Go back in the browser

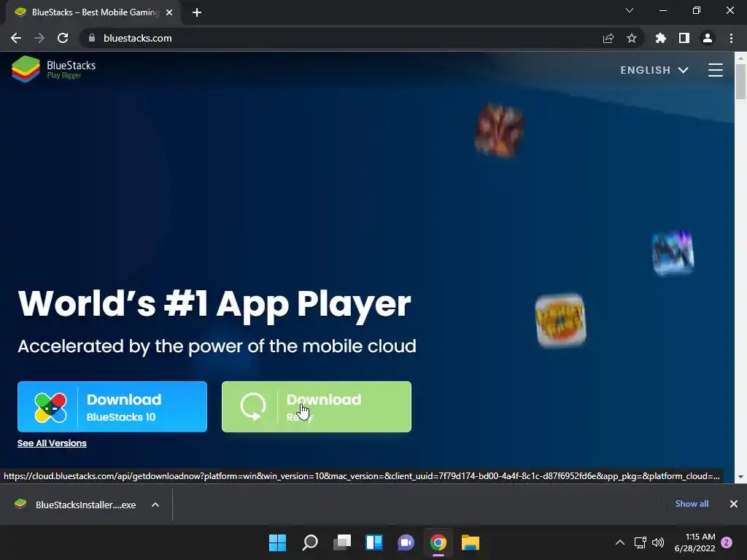tap(16, 38)
